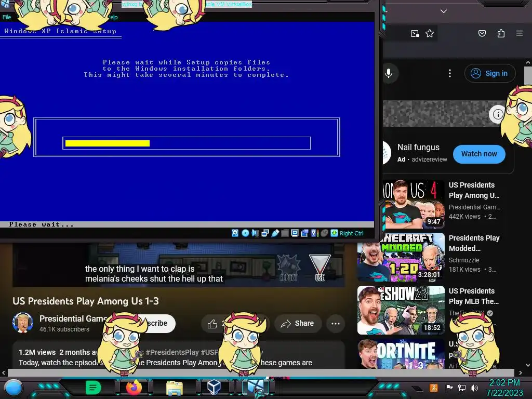Open VirtualBox Manager from the taskbar
532x399 pixels.
[x=214, y=387]
